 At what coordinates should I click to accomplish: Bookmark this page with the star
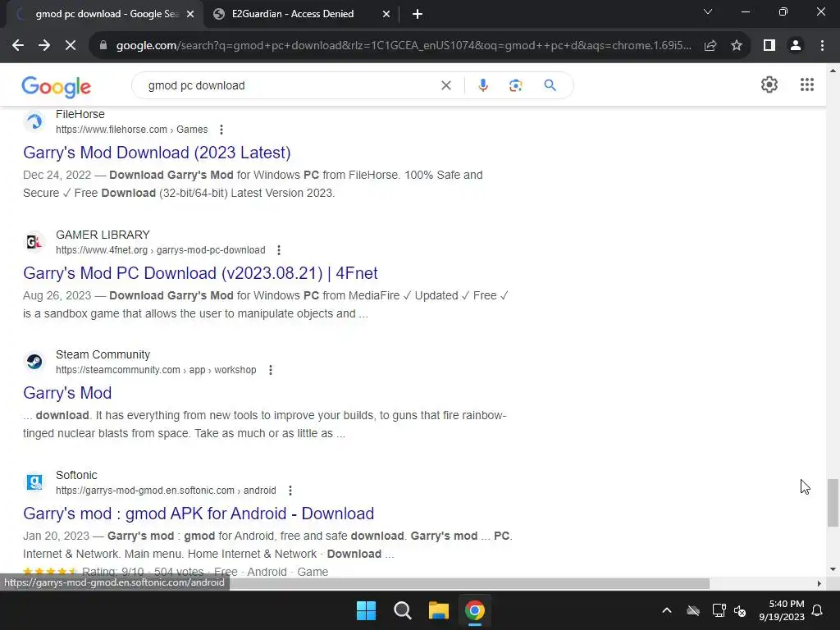(737, 46)
